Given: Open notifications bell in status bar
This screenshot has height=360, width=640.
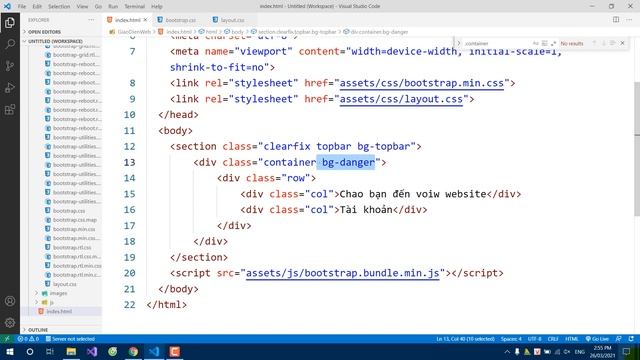Looking at the screenshot, I should tap(631, 339).
